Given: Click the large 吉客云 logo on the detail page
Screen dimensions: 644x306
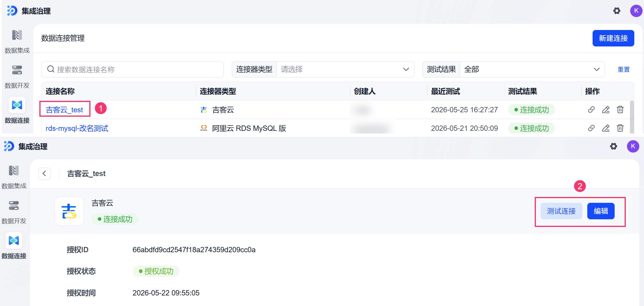Looking at the screenshot, I should pos(69,211).
